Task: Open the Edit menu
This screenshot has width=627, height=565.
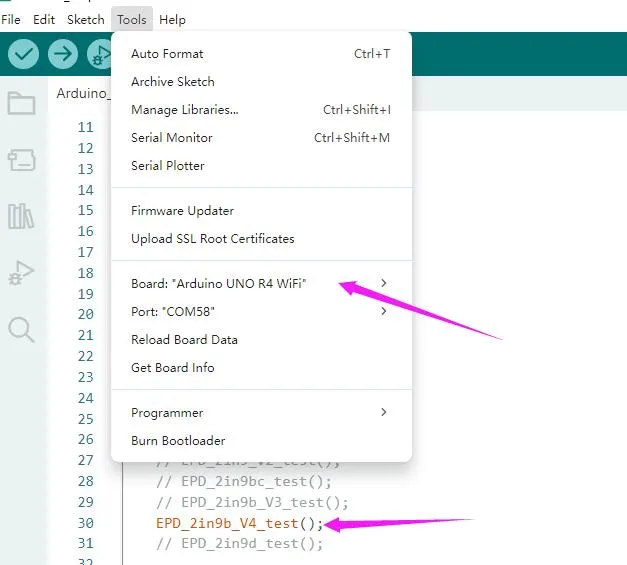Action: (44, 20)
